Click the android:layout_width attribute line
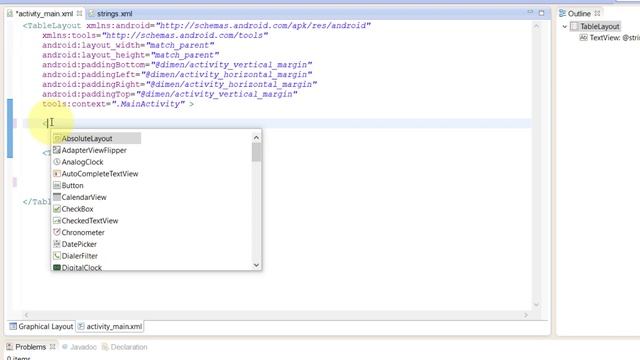640x360 pixels. pyautogui.click(x=128, y=45)
